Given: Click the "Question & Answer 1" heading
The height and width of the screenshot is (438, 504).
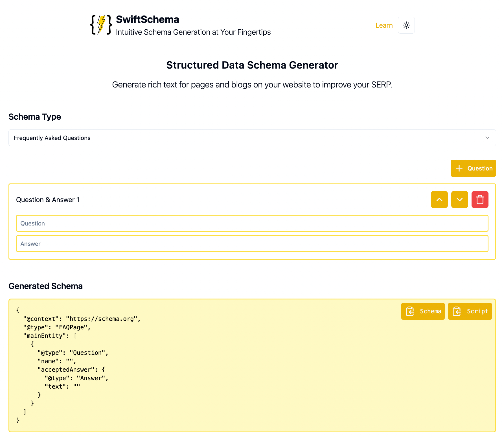Looking at the screenshot, I should point(48,200).
